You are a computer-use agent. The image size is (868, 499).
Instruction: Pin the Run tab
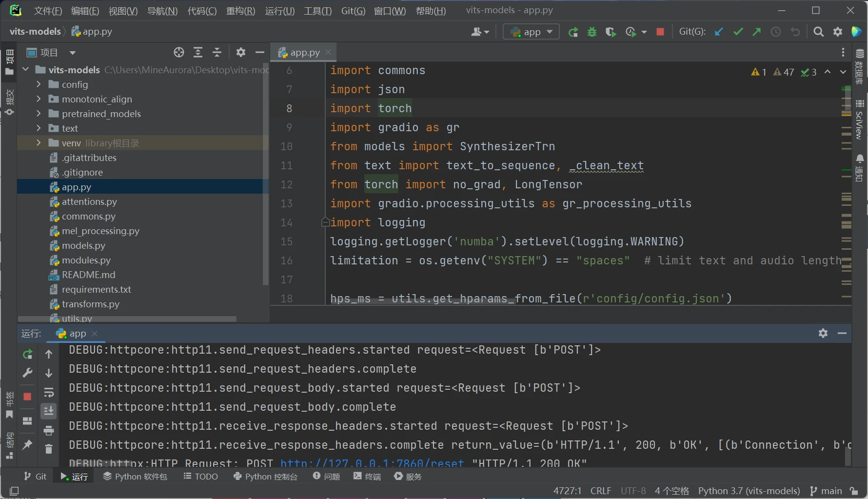[27, 444]
